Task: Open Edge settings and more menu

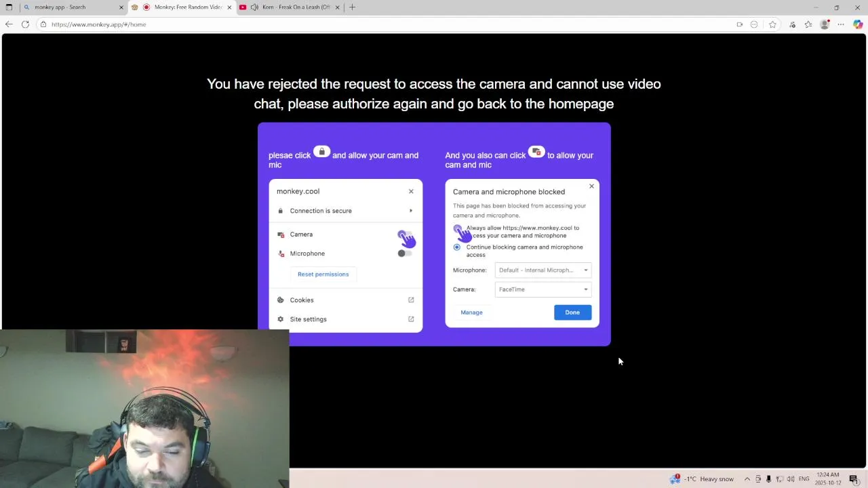Action: [841, 24]
